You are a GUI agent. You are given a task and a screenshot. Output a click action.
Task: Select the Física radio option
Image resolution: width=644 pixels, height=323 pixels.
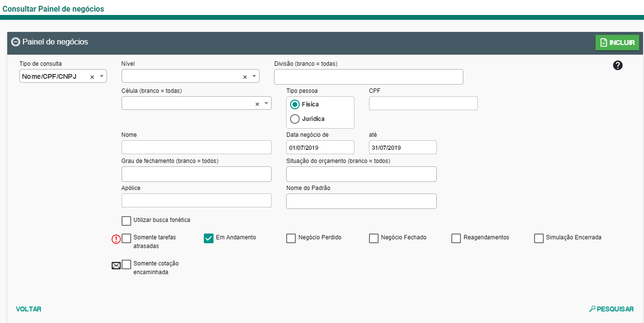point(295,104)
